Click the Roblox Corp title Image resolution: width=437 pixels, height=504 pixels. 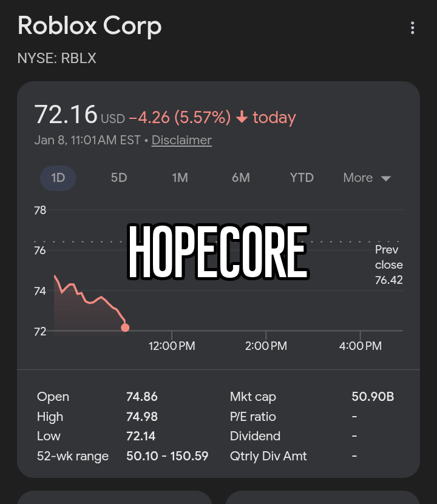(x=89, y=26)
